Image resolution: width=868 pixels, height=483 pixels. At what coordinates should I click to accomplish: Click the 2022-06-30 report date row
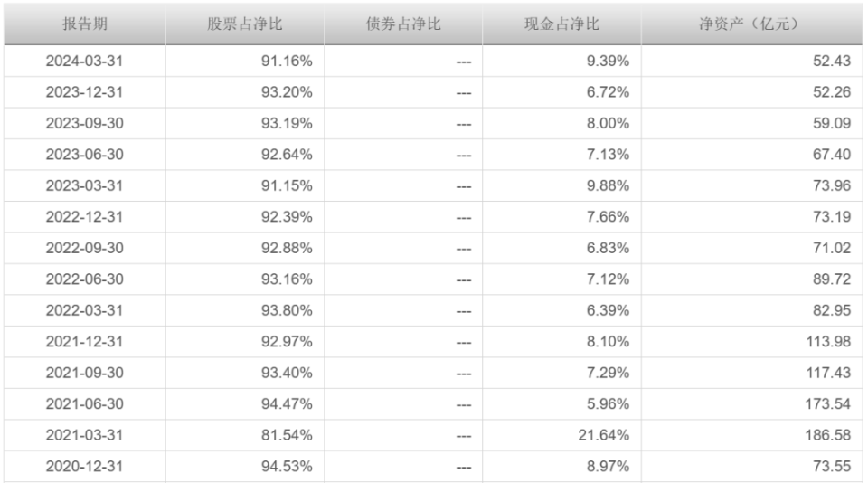pos(84,279)
